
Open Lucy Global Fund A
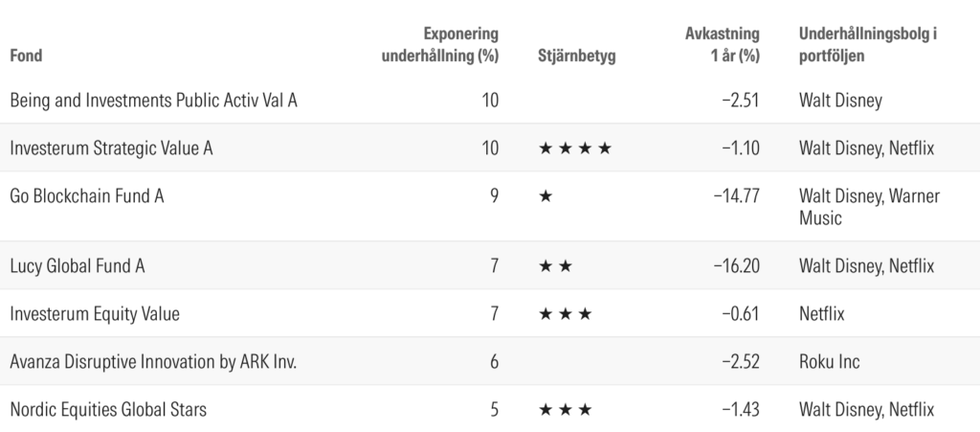78,265
